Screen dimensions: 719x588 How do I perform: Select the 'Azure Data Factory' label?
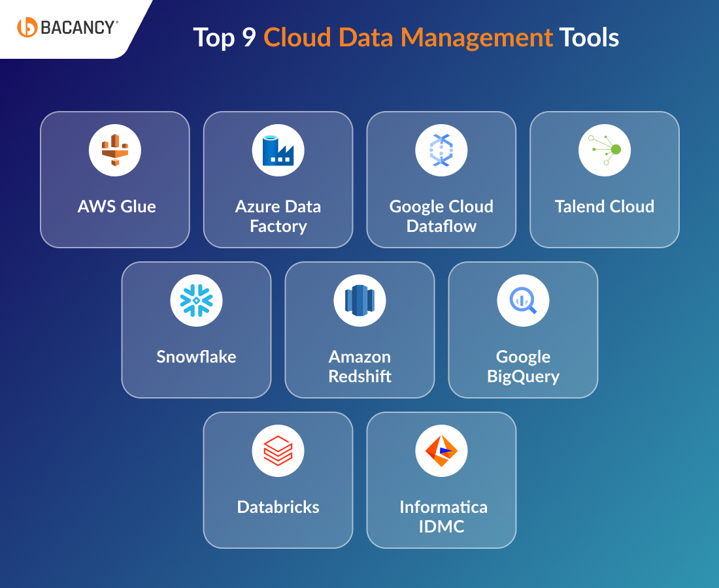pos(278,216)
